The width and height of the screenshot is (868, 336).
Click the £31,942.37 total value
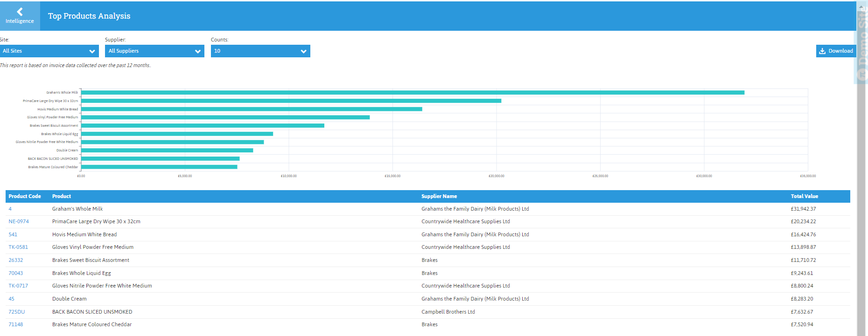coord(803,209)
